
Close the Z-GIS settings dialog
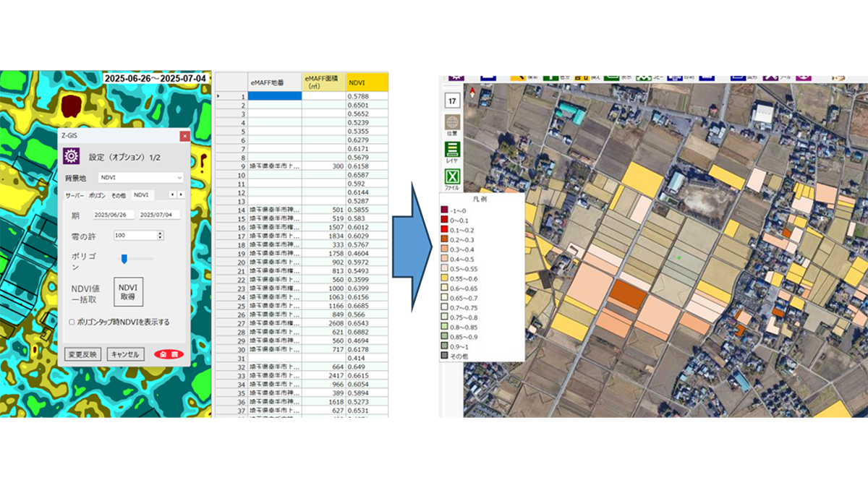point(185,135)
